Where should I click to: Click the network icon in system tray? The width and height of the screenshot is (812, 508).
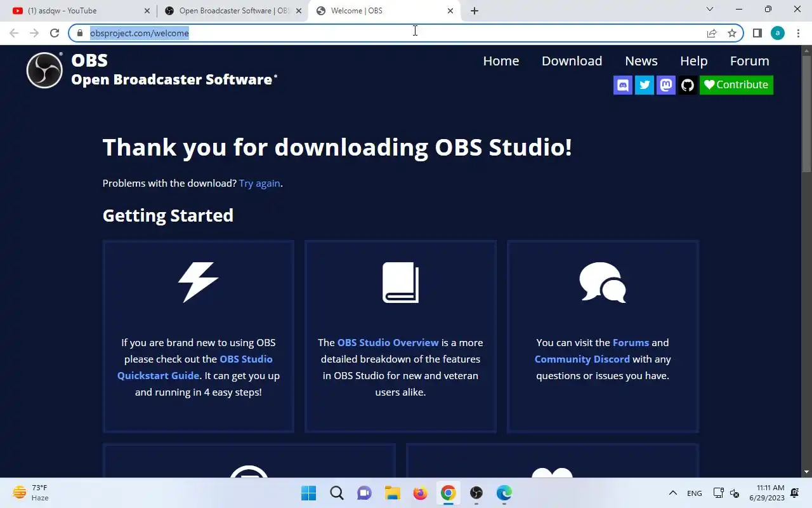(718, 493)
